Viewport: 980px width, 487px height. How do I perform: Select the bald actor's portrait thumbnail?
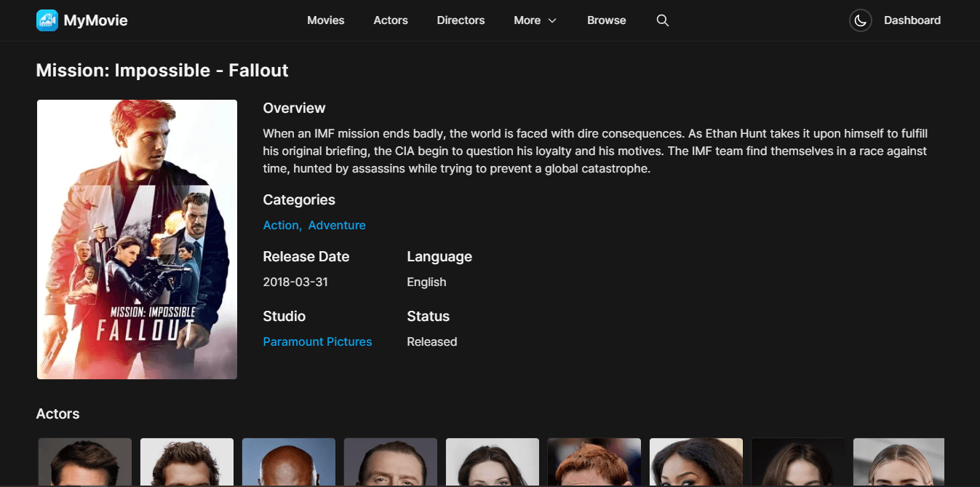click(289, 462)
